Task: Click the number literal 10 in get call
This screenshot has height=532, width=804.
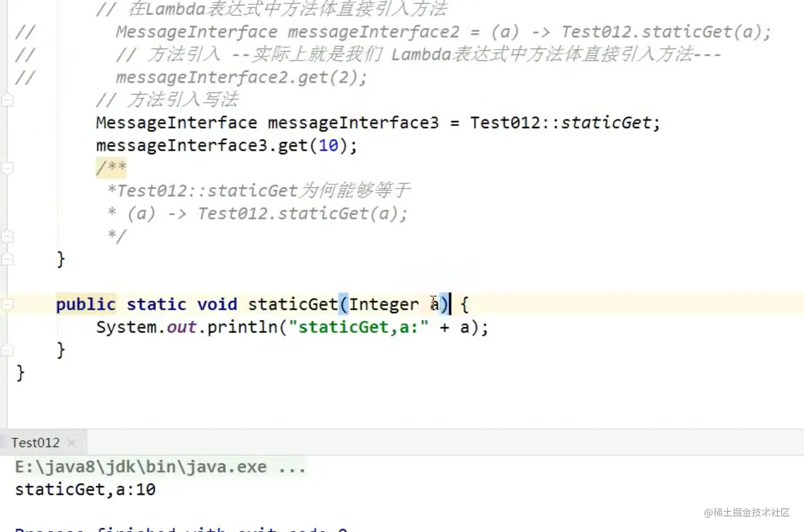Action: [x=328, y=146]
